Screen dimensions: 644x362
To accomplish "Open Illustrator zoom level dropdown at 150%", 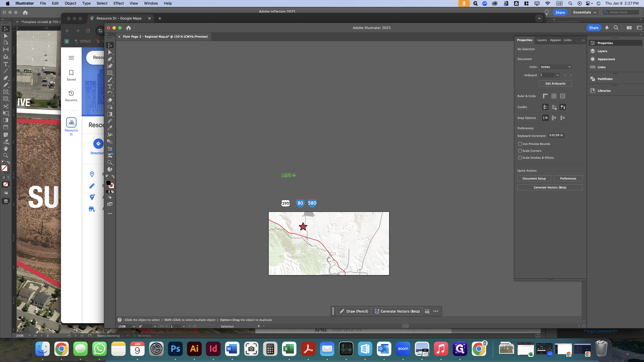I will 134,326.
